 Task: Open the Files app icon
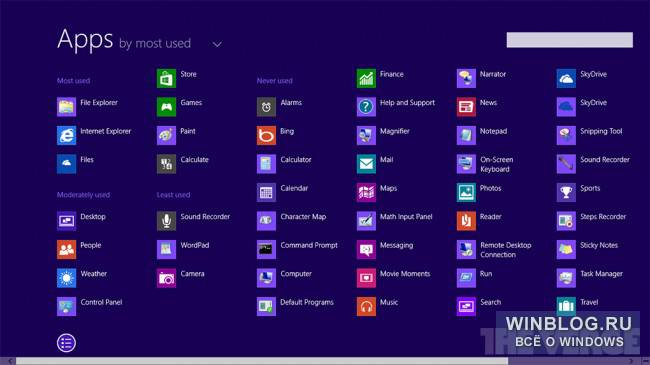[x=66, y=164]
